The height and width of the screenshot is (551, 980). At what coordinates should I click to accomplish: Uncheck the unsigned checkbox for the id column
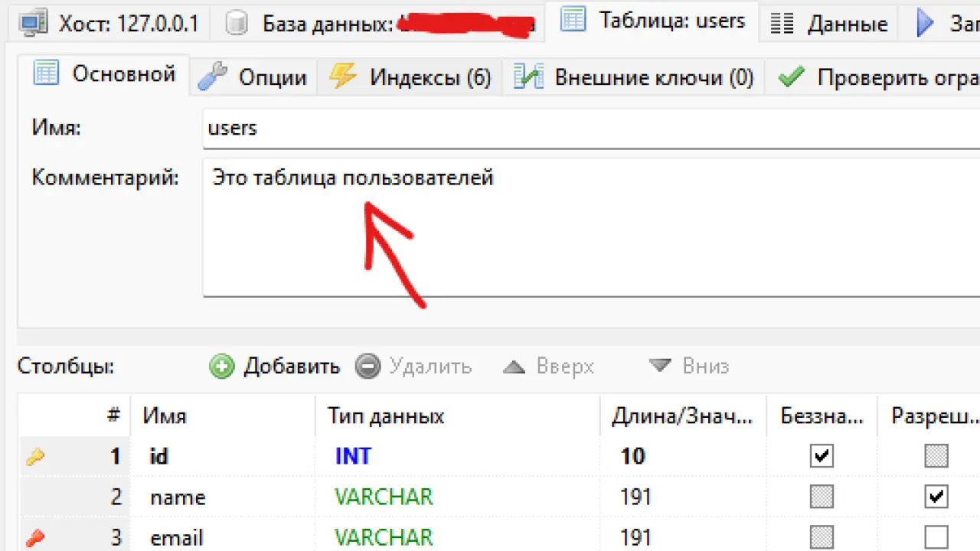(821, 455)
